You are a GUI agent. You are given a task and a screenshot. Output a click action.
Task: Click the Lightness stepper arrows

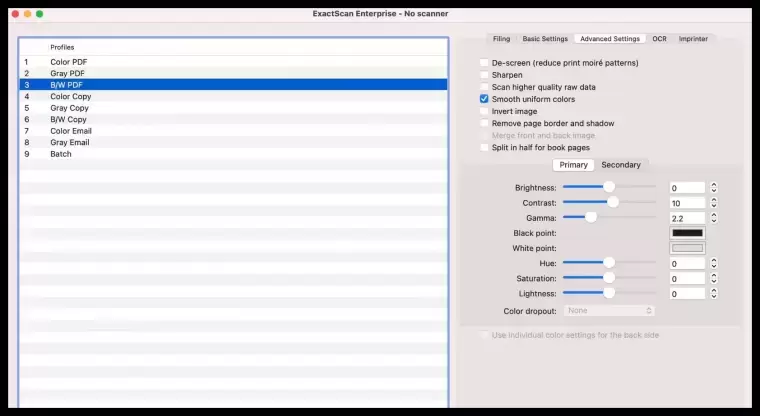[x=713, y=293]
